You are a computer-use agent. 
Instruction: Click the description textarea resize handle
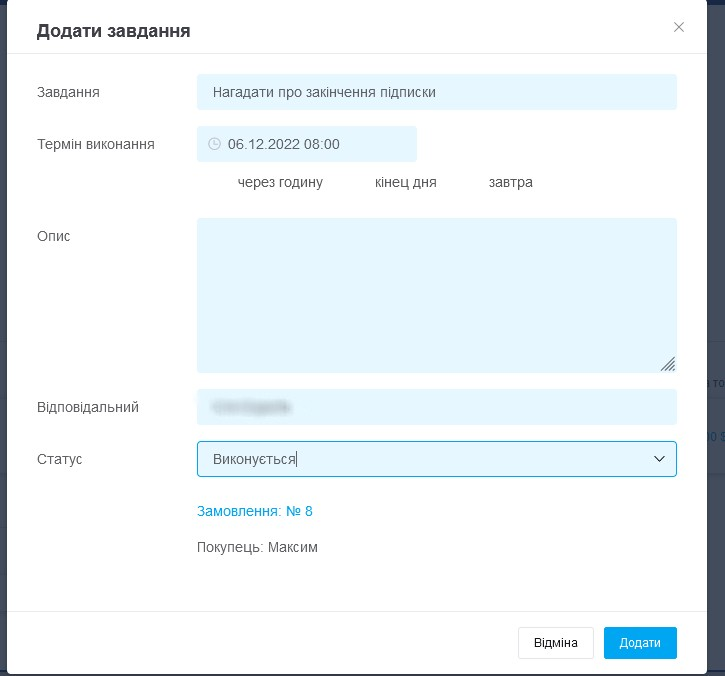pyautogui.click(x=668, y=364)
